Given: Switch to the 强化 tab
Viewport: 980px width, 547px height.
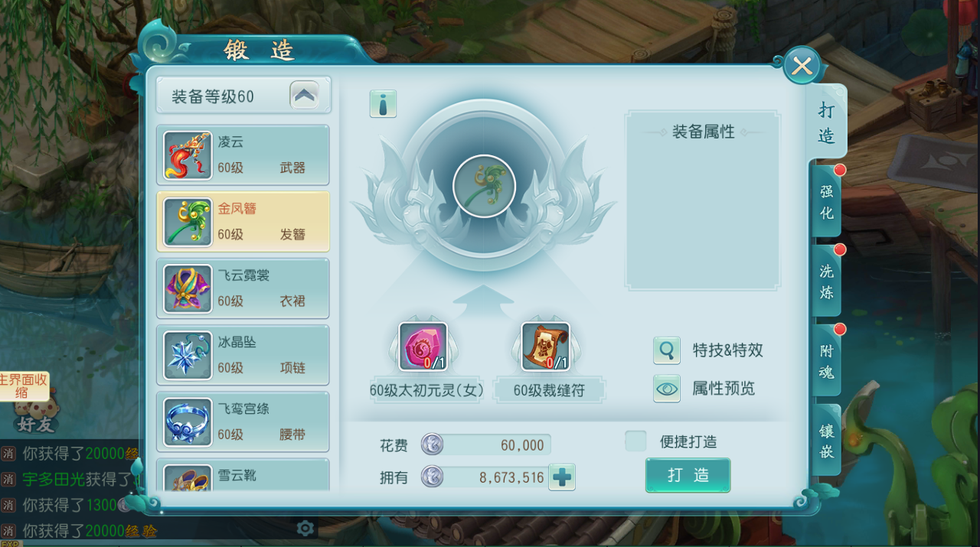Looking at the screenshot, I should [x=827, y=202].
